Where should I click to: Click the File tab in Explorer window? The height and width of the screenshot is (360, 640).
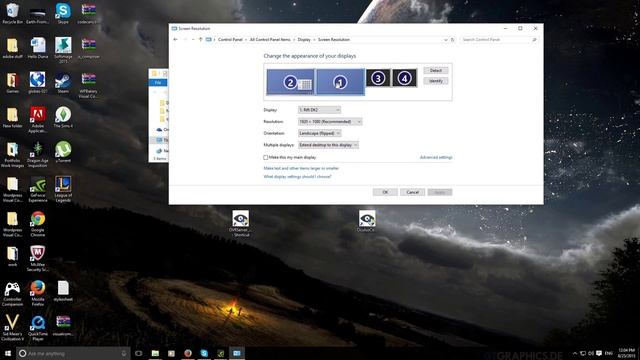tap(158, 82)
